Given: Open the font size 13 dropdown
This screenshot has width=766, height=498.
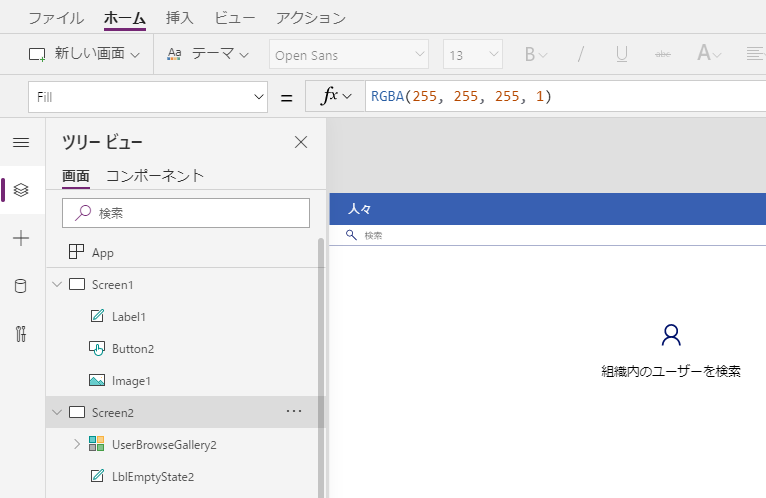Looking at the screenshot, I should point(473,54).
